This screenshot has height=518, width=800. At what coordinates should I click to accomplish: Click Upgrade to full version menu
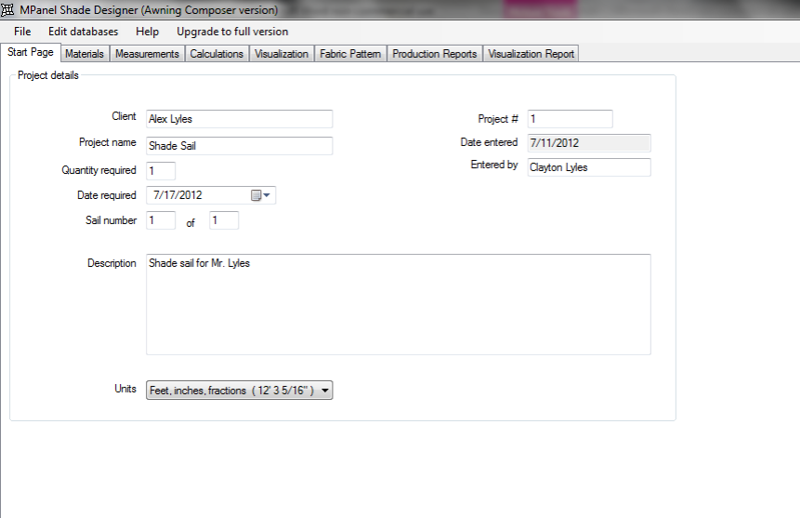(232, 31)
